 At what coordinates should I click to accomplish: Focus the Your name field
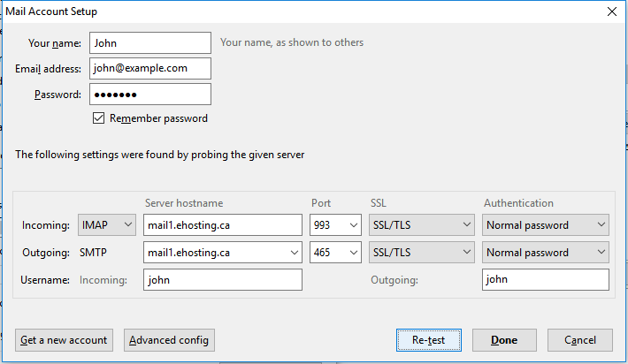(x=150, y=42)
